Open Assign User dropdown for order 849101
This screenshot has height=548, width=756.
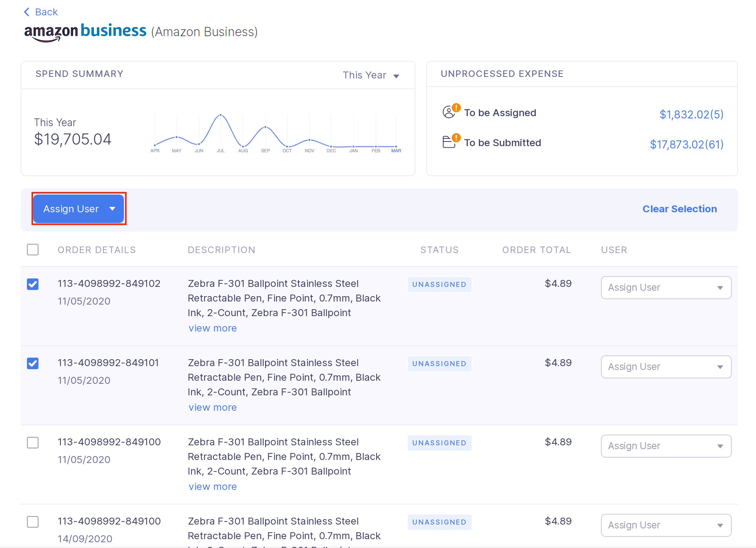tap(666, 367)
